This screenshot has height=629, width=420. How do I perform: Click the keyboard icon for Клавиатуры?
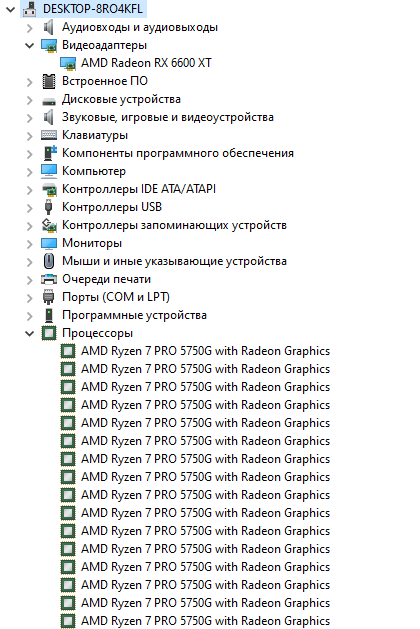pyautogui.click(x=49, y=135)
